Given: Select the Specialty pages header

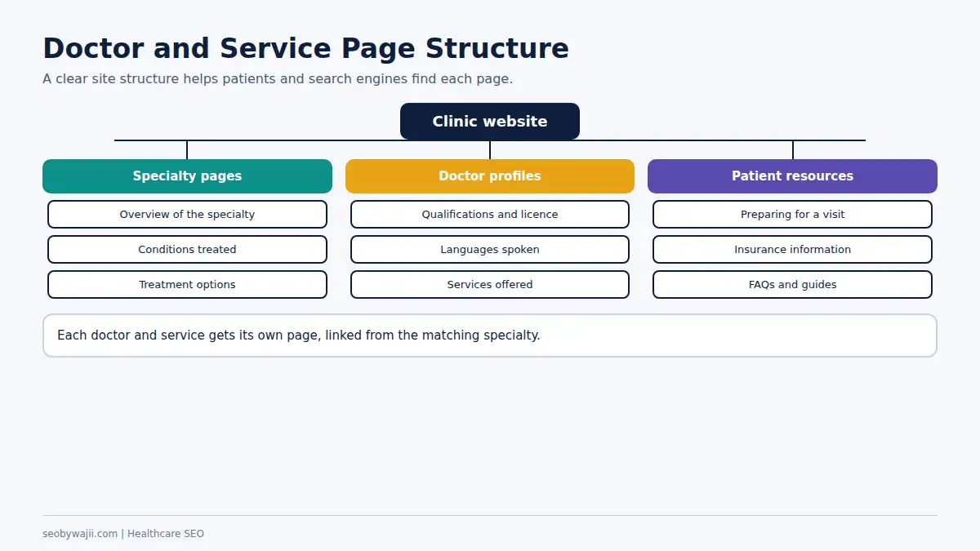Looking at the screenshot, I should (187, 176).
